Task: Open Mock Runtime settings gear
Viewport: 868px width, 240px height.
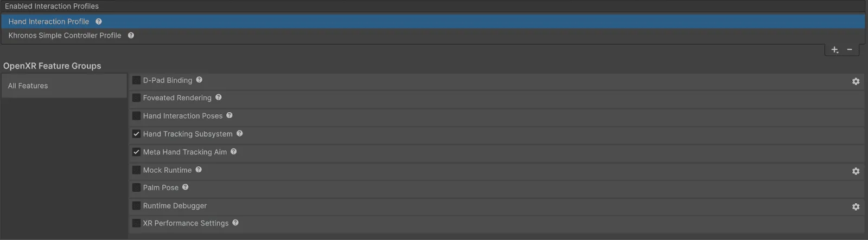Action: tap(856, 171)
